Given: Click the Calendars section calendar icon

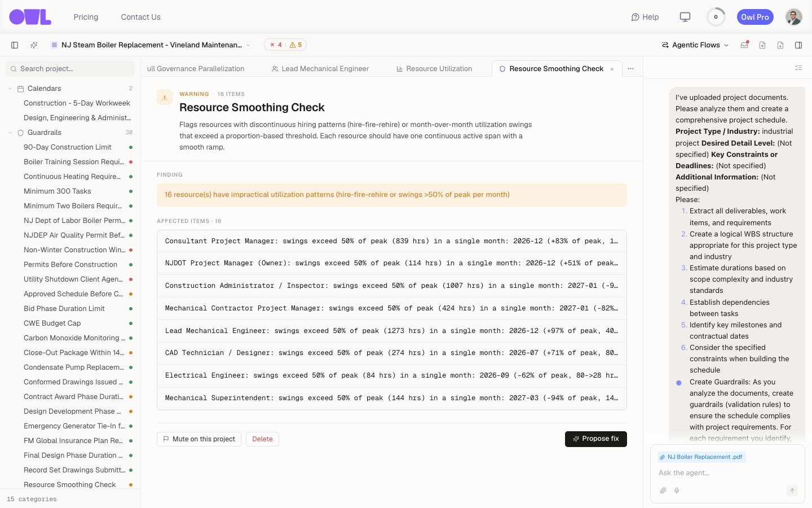Looking at the screenshot, I should [x=20, y=89].
